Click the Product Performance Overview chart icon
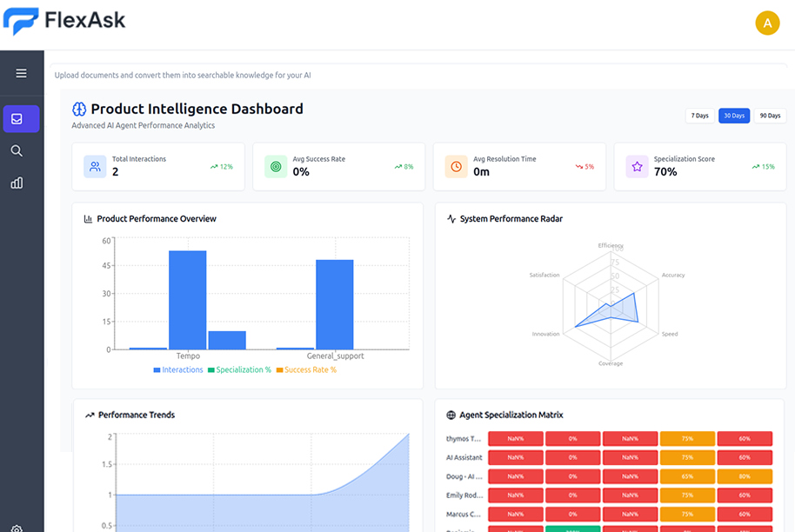Screen dimensions: 795x532 click(88, 219)
